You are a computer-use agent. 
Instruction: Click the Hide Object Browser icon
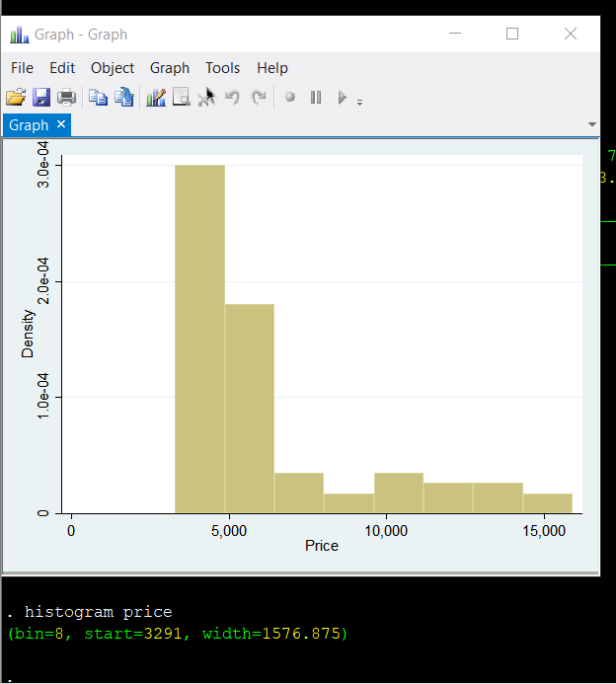pyautogui.click(x=181, y=98)
